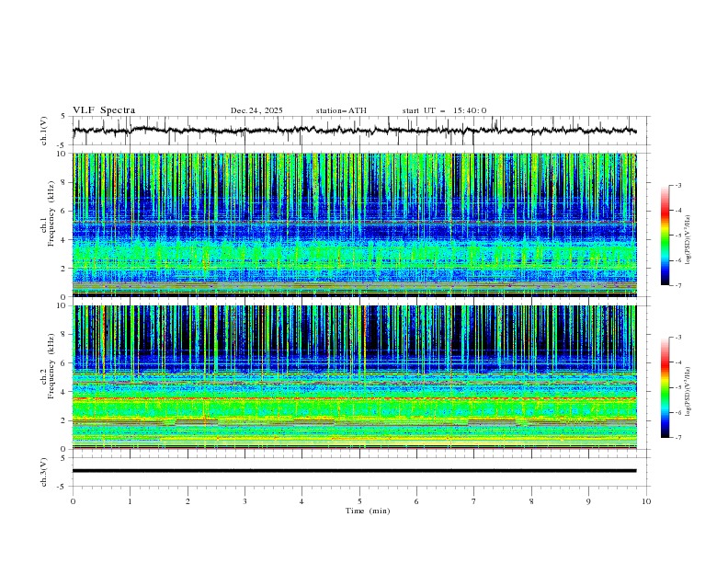Viewport: 728px width, 563px height.
Task: Click the "station=ATH" header text
Action: coord(341,110)
